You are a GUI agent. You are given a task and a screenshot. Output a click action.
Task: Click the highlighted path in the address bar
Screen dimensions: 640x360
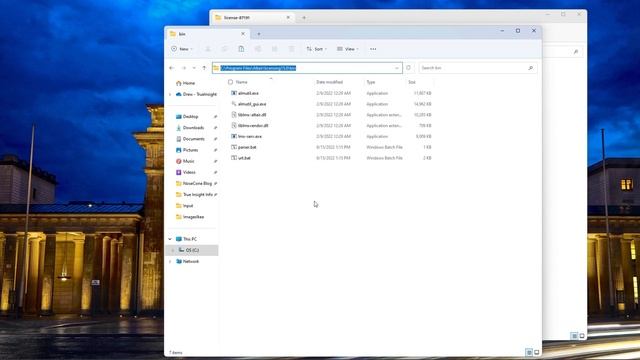click(258, 68)
